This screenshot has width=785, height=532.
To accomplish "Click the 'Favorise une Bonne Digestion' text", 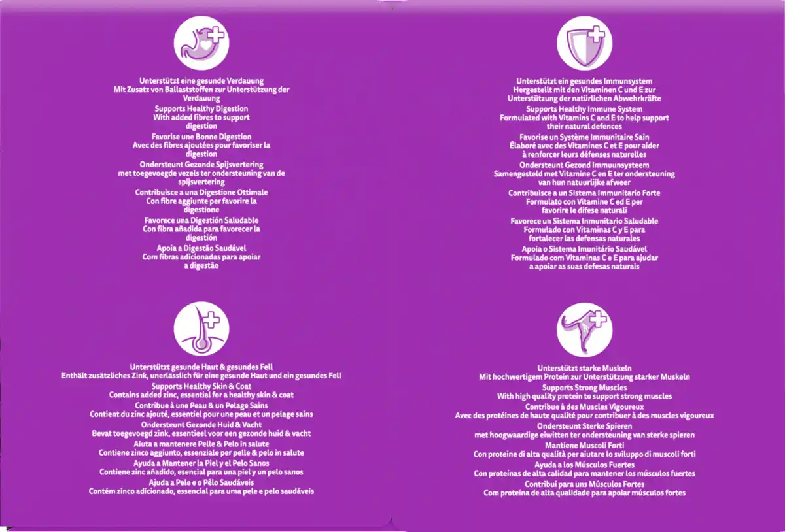I will (201, 137).
